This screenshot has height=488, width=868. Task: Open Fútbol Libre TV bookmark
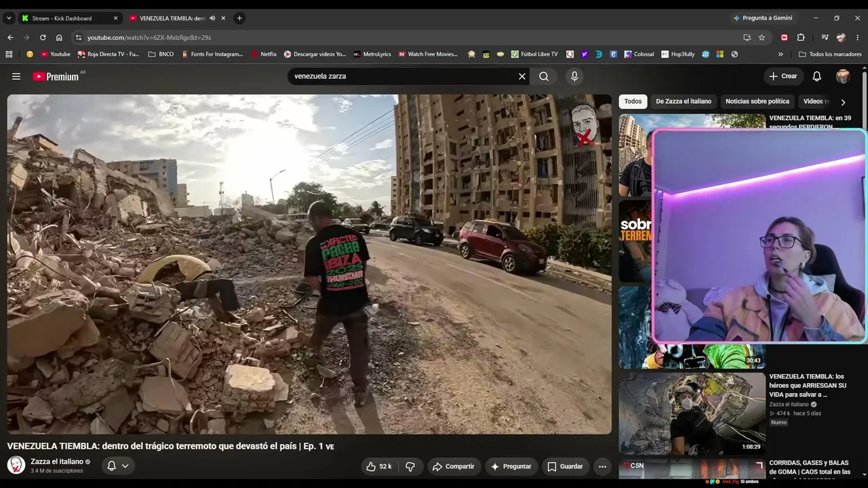534,54
